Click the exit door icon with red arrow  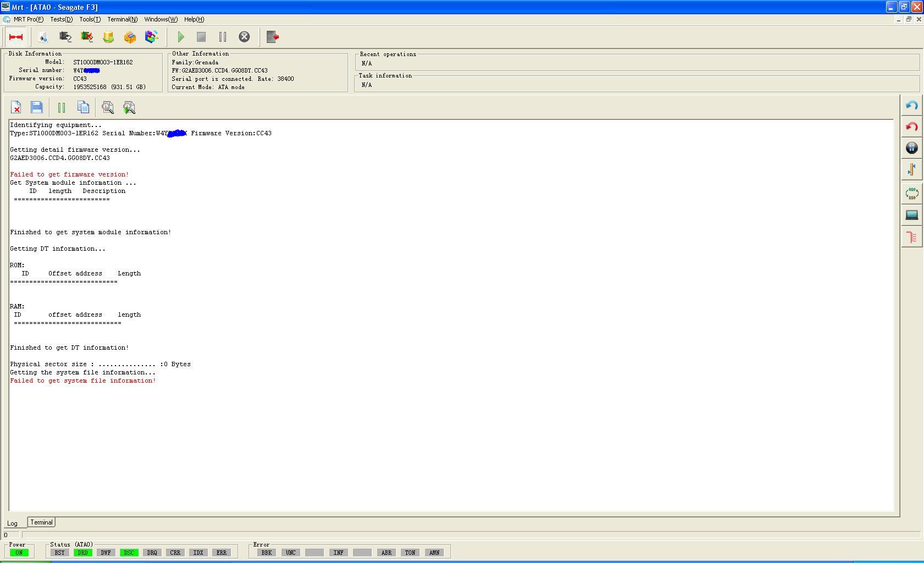coord(273,37)
